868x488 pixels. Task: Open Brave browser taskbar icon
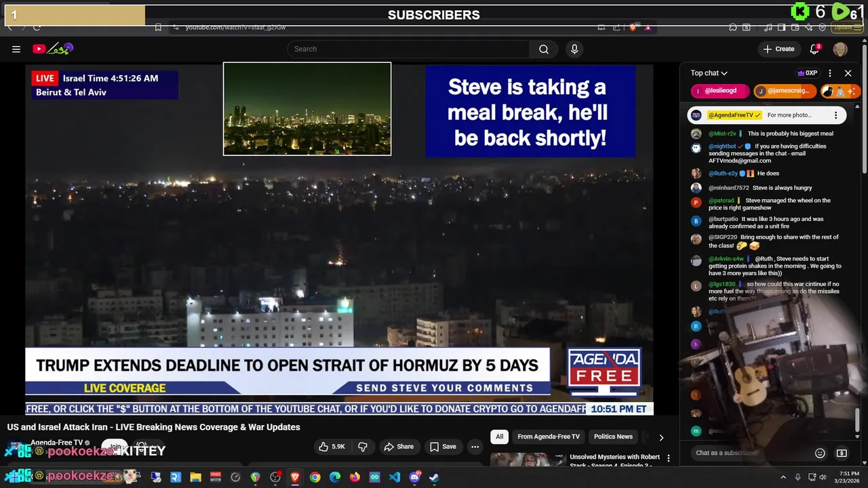coord(295,477)
